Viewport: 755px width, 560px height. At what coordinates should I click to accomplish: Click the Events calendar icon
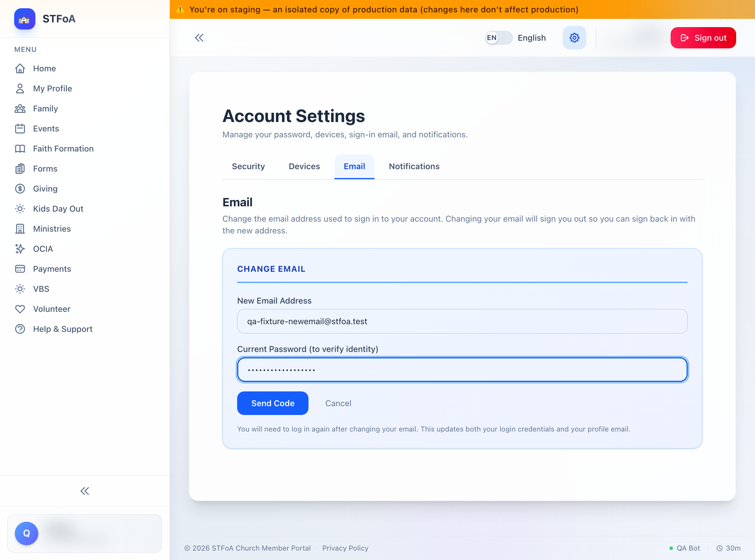[20, 129]
